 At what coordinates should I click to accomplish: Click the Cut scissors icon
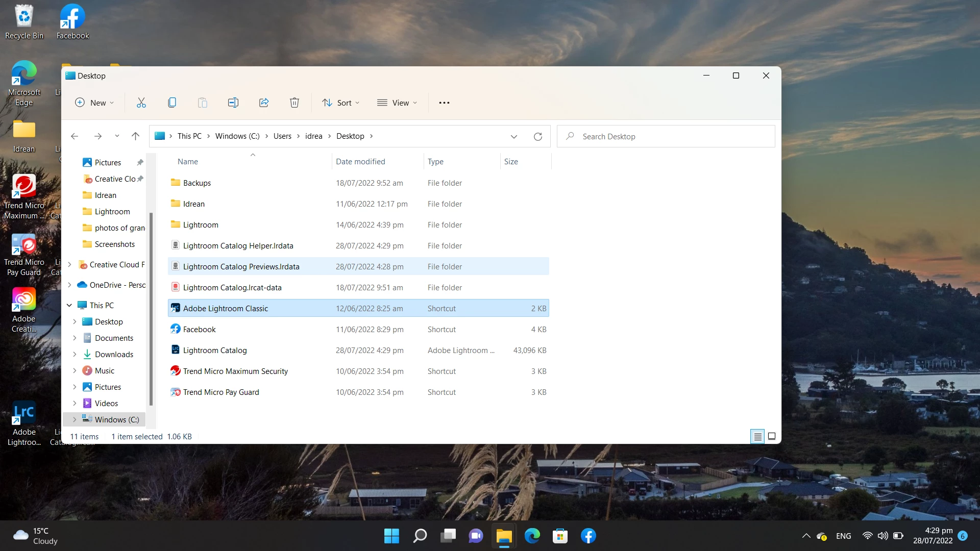pos(141,103)
